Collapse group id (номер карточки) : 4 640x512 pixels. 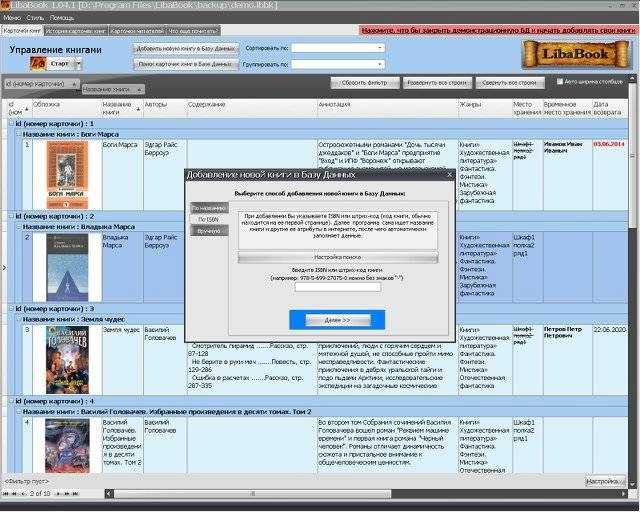pos(11,401)
